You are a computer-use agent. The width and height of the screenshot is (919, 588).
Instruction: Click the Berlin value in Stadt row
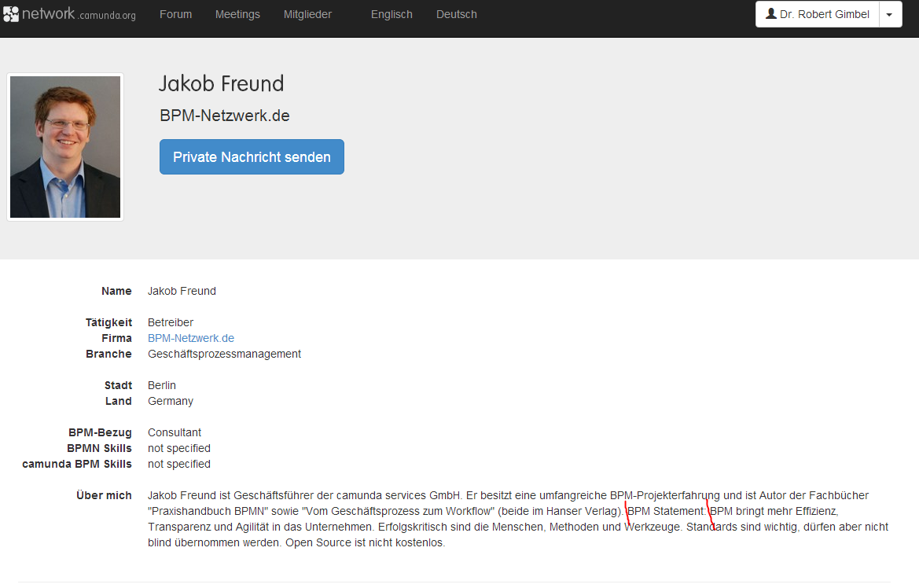point(162,385)
